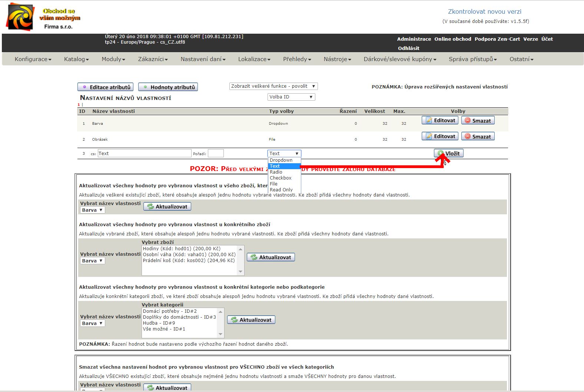Click green plus icon on Vložit button
The height and width of the screenshot is (392, 584).
coord(440,153)
